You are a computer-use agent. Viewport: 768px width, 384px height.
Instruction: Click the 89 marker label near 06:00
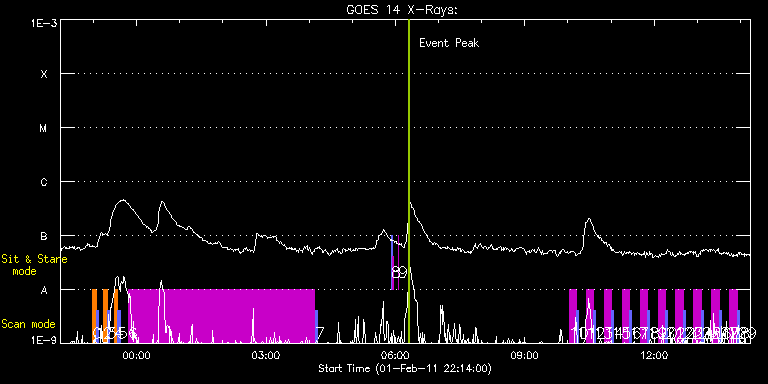click(399, 272)
